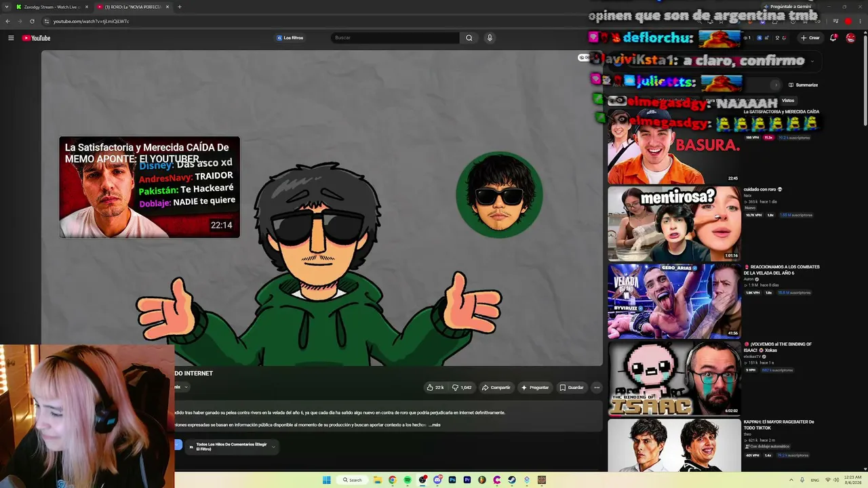Image resolution: width=868 pixels, height=488 pixels.
Task: Go to the YouTube home logo
Action: coord(37,38)
